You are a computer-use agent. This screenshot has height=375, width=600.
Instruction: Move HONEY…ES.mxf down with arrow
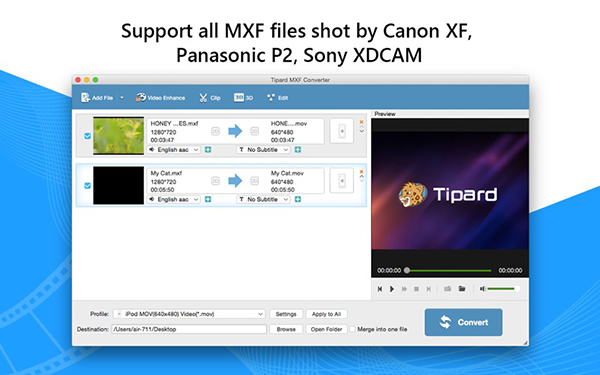tap(361, 131)
